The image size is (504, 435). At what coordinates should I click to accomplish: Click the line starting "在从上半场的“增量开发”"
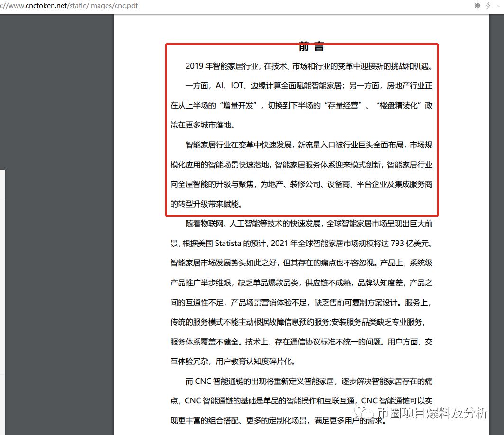(x=301, y=106)
